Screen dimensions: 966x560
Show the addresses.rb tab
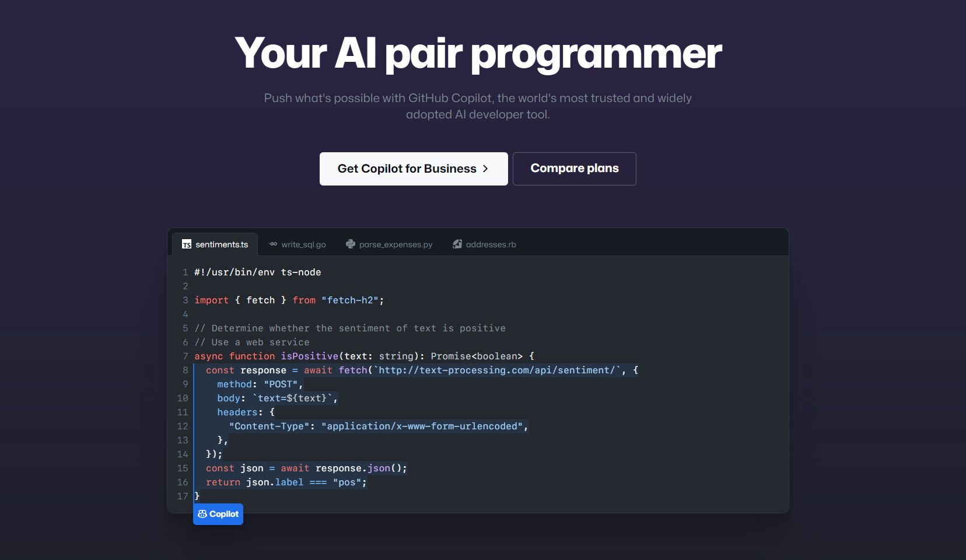485,244
